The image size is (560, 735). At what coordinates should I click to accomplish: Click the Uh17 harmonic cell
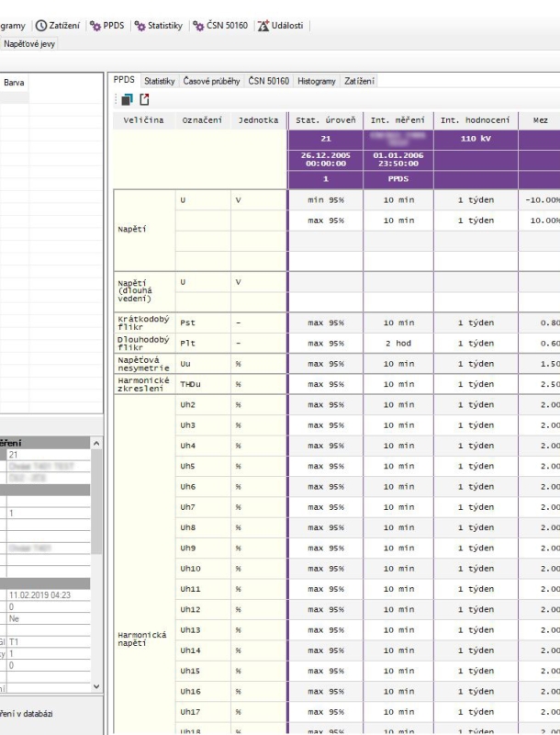click(203, 712)
